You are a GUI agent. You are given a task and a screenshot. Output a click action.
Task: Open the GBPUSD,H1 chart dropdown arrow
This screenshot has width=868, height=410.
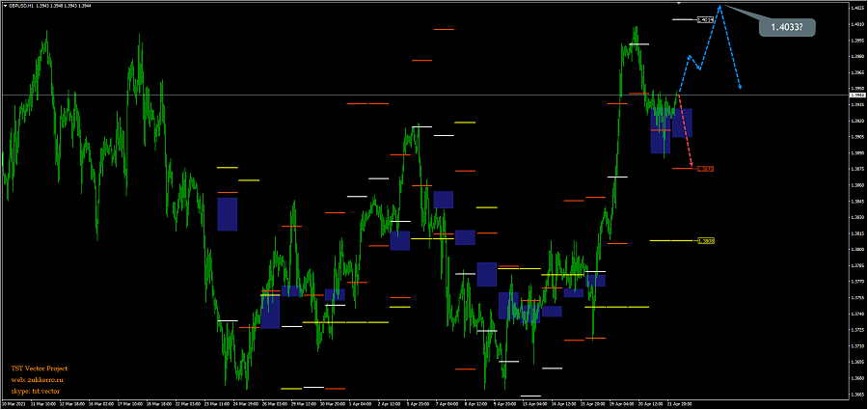pyautogui.click(x=4, y=6)
